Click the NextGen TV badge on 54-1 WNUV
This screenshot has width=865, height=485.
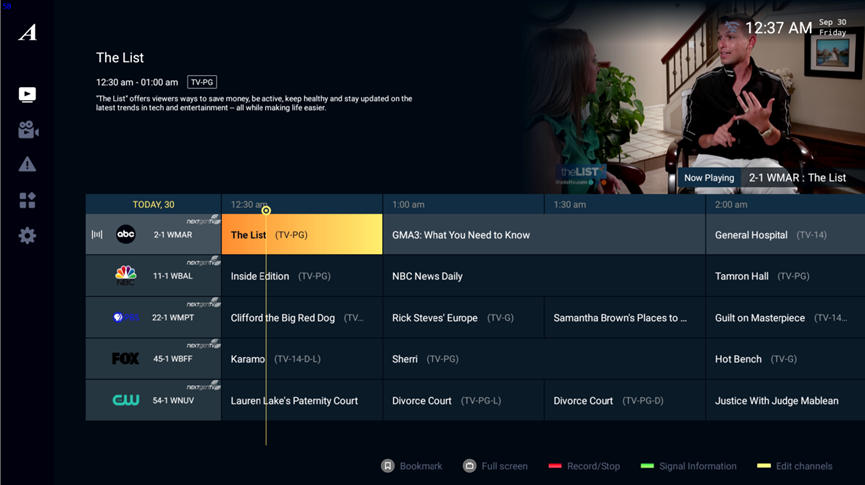pos(203,386)
